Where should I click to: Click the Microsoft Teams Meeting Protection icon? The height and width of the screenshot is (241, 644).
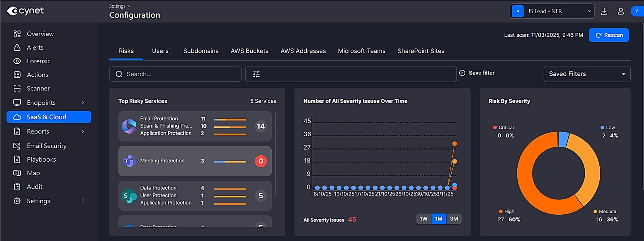point(129,161)
